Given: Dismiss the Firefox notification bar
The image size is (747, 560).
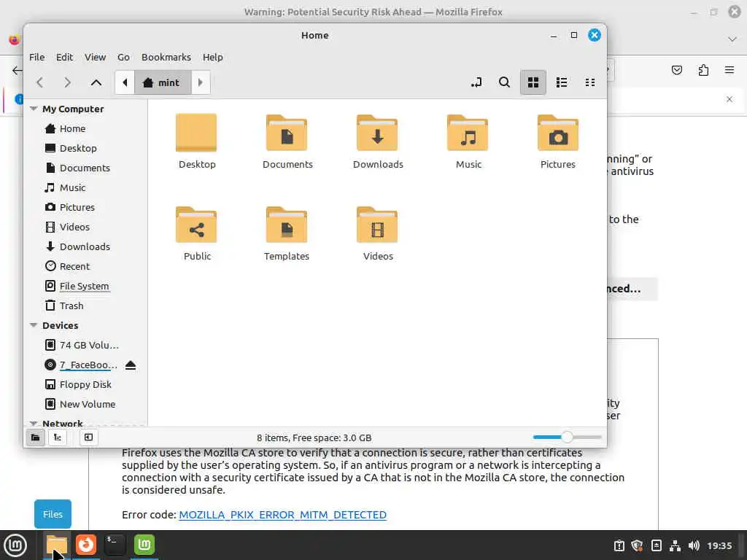Looking at the screenshot, I should (729, 99).
